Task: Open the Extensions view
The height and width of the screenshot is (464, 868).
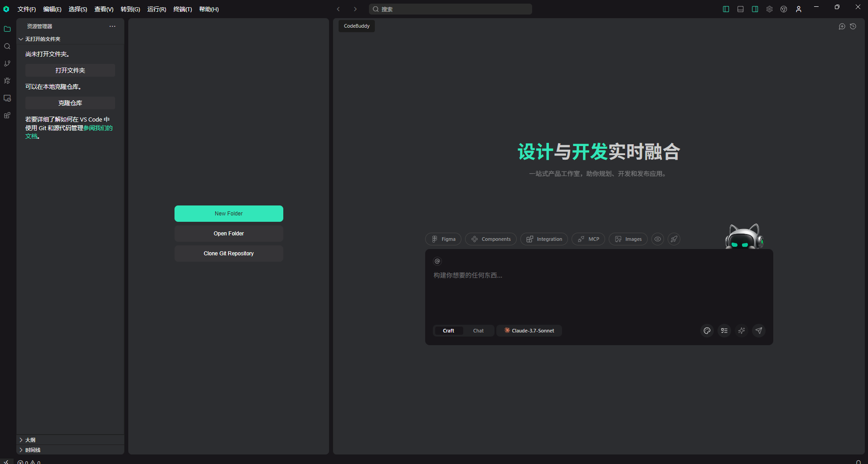Action: click(7, 115)
